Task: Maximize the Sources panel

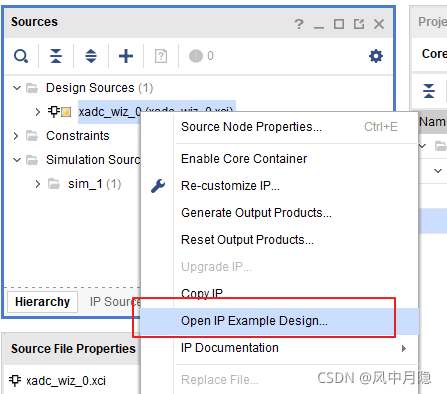Action: point(339,24)
